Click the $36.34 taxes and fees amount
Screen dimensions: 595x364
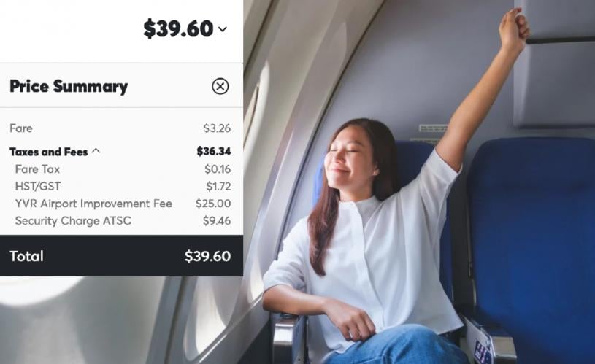pos(214,151)
